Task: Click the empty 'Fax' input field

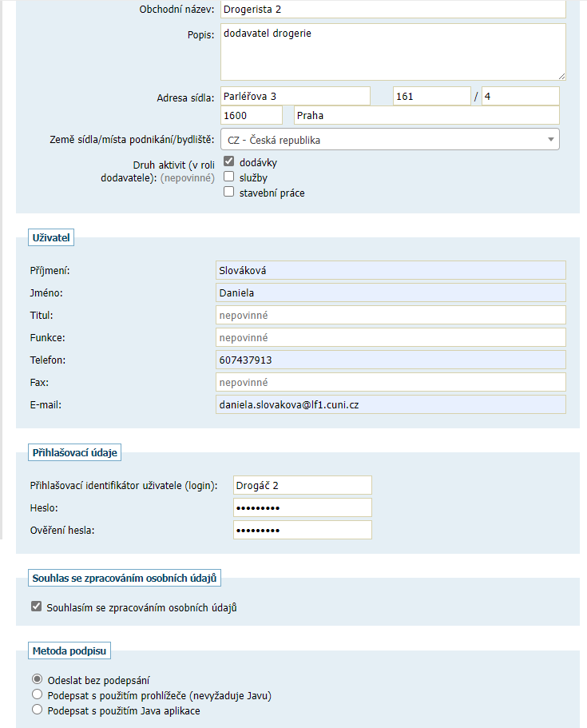Action: 390,382
